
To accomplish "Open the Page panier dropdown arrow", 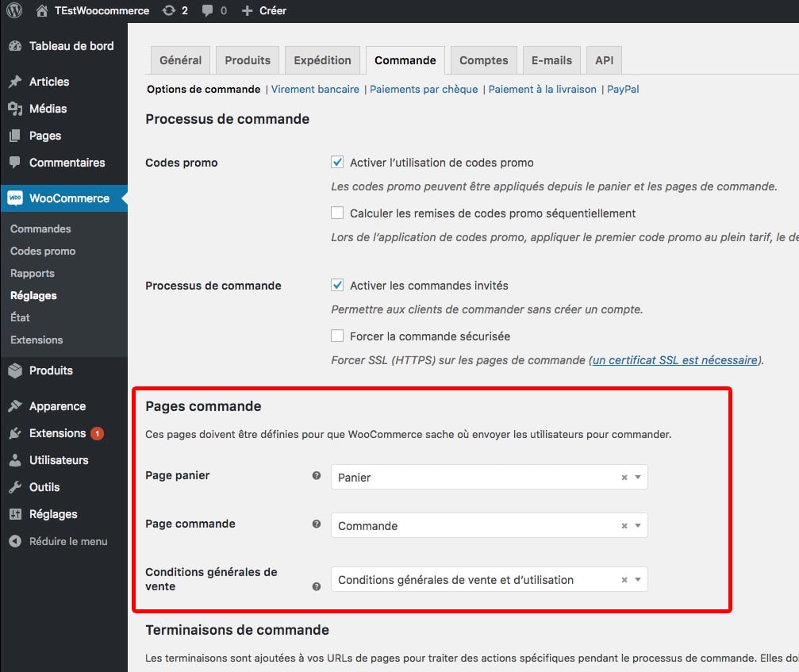I will pyautogui.click(x=638, y=478).
